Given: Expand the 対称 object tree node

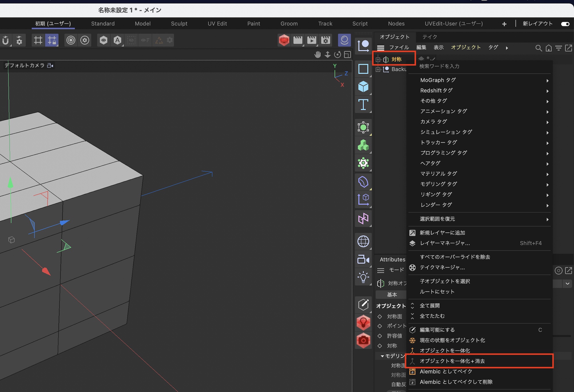Looking at the screenshot, I should pyautogui.click(x=378, y=59).
